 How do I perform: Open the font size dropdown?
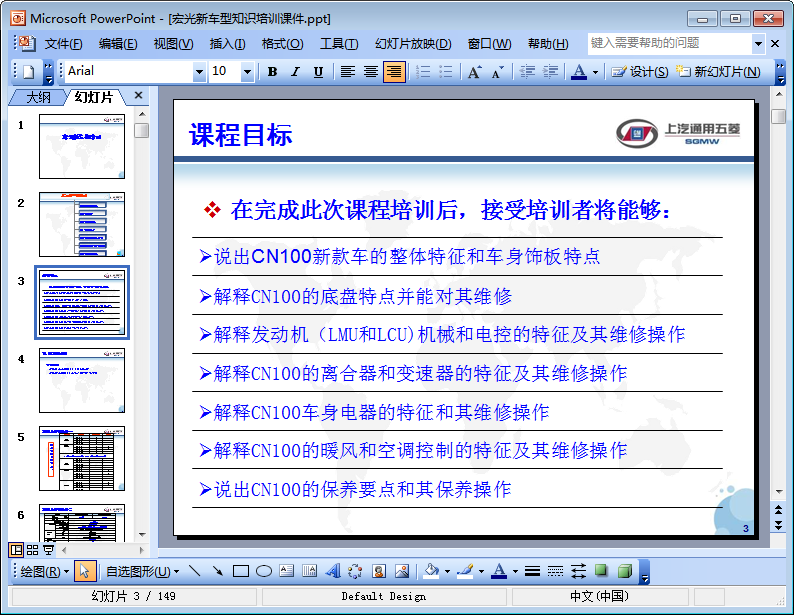click(247, 71)
